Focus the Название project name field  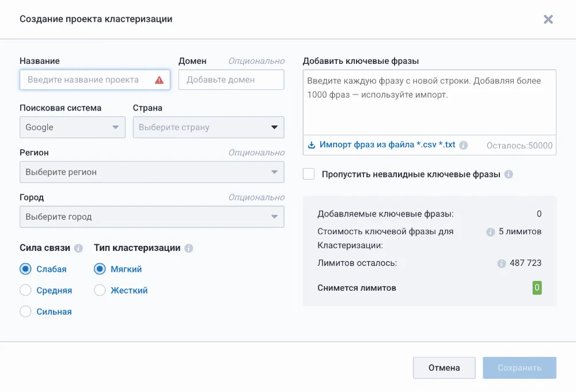pos(95,79)
